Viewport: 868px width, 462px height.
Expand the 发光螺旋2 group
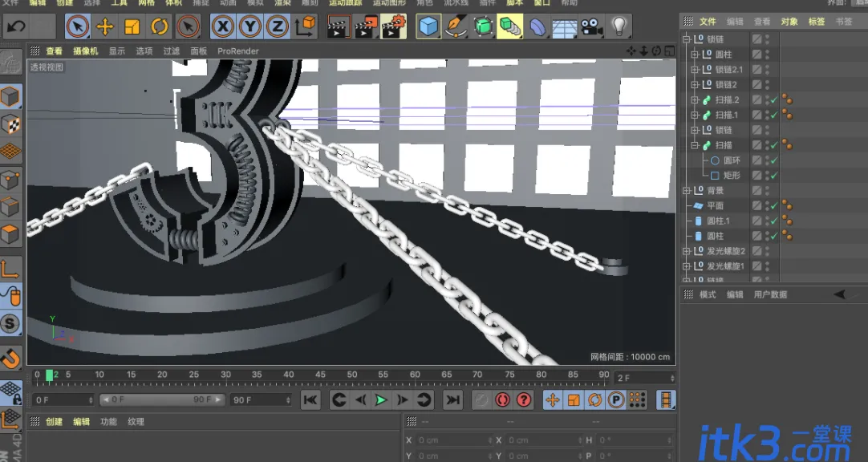[x=687, y=251]
